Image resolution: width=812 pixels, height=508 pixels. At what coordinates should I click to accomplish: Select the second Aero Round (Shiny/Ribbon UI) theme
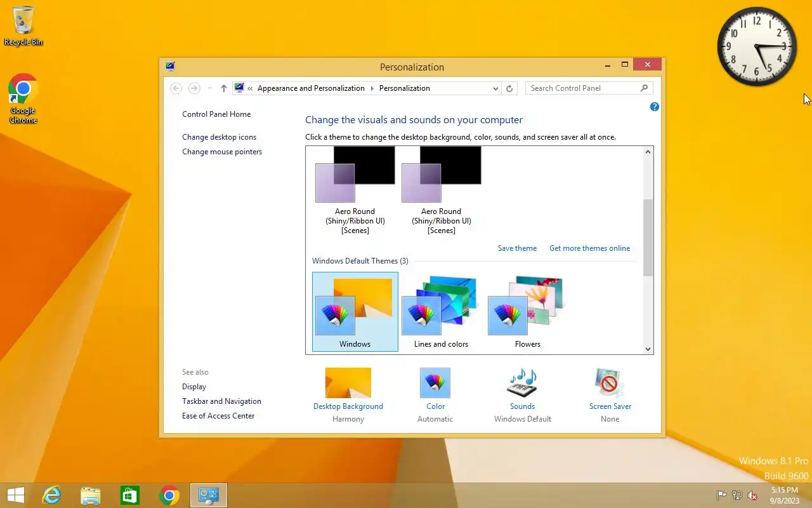pyautogui.click(x=442, y=190)
